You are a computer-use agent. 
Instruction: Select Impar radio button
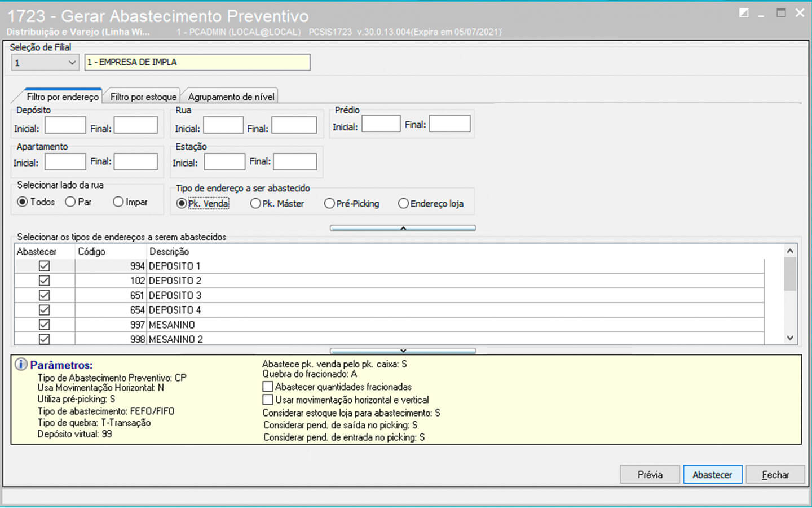pos(118,202)
